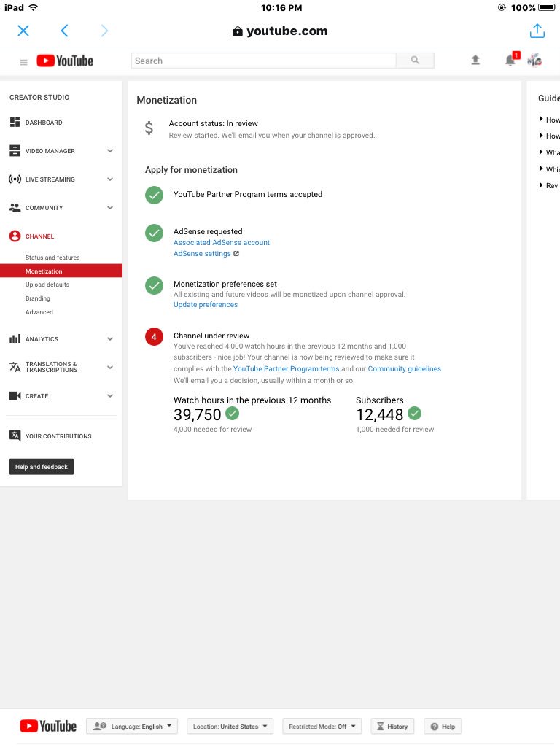Open Advanced submenu item
Viewport: 560px width, 747px height.
[x=39, y=312]
